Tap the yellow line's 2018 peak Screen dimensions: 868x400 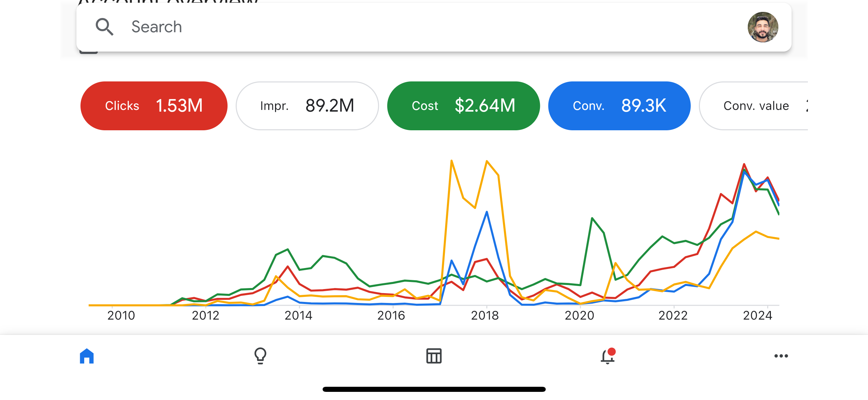(487, 161)
